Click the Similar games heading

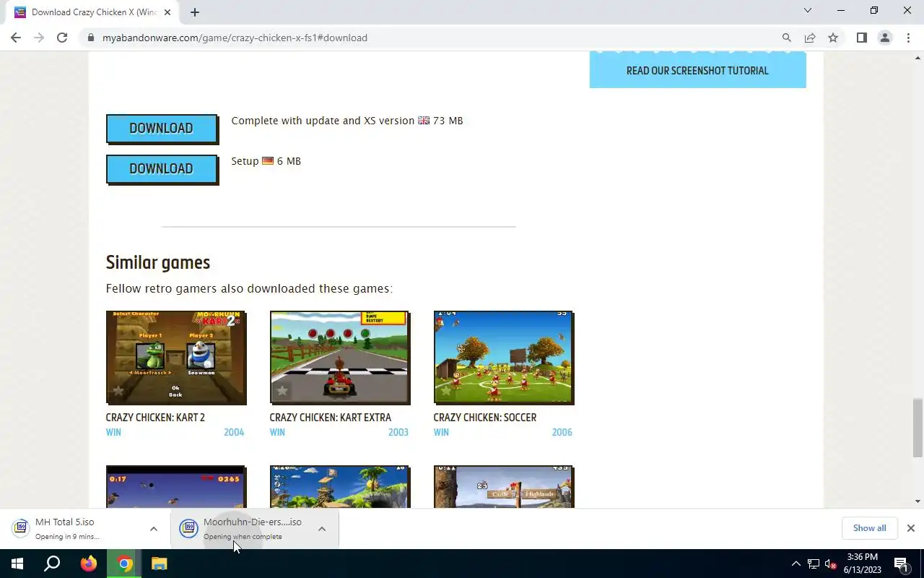[x=158, y=262]
